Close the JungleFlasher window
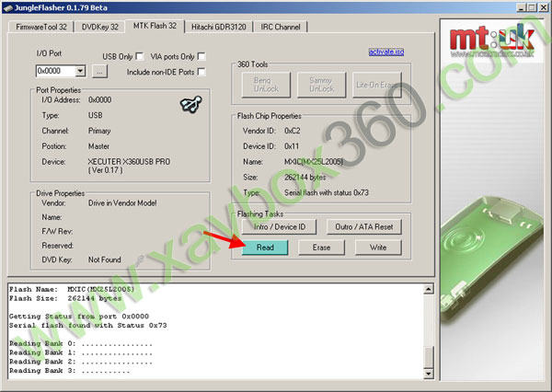552x392 pixels. (x=543, y=7)
